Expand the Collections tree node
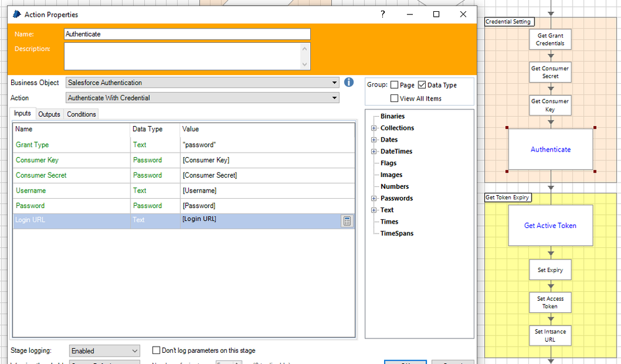The width and height of the screenshot is (621, 364). [x=374, y=128]
